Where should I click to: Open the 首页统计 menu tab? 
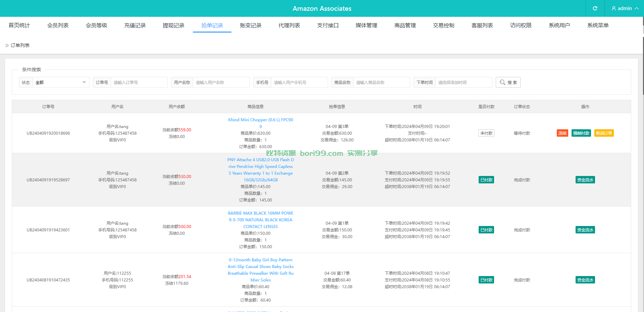coord(19,26)
